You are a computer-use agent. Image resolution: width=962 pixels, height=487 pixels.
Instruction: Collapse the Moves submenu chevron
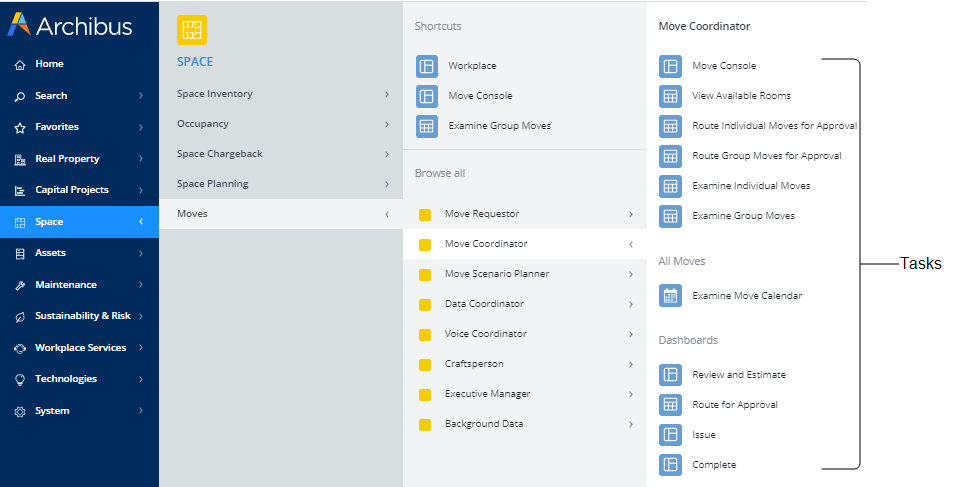coord(387,214)
